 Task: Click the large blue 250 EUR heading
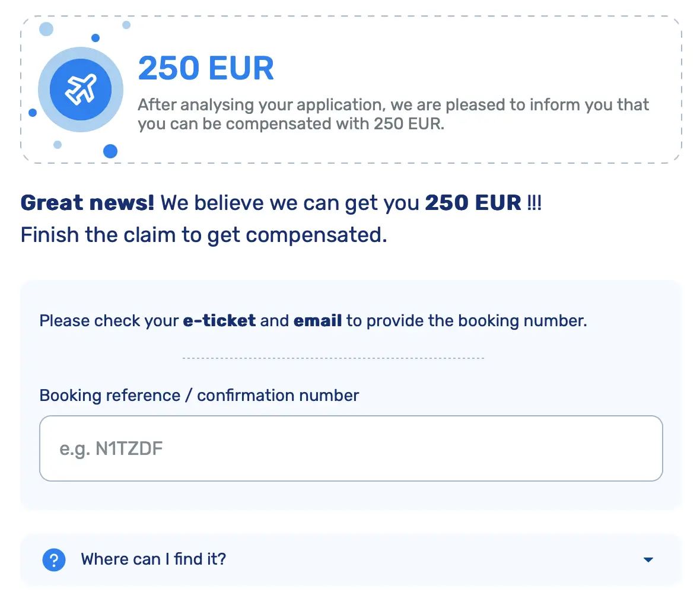tap(206, 68)
